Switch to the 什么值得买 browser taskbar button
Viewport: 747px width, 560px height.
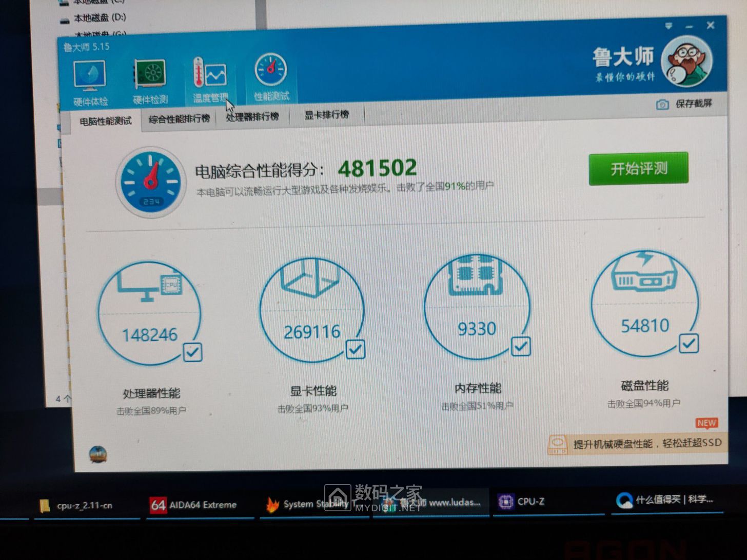(x=669, y=500)
